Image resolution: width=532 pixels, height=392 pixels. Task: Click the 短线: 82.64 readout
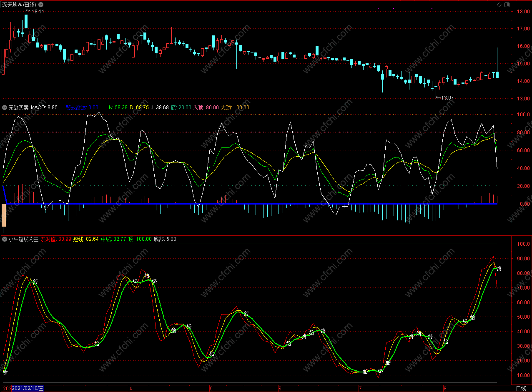click(x=86, y=239)
